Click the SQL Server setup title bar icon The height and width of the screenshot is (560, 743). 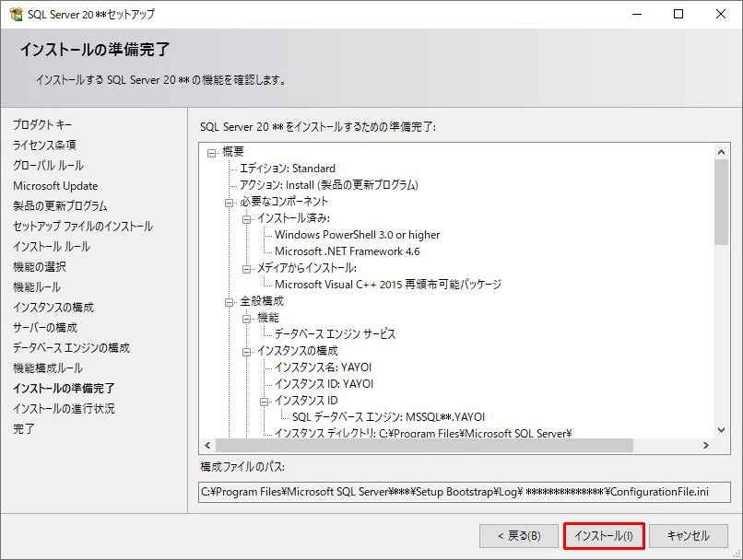click(16, 14)
